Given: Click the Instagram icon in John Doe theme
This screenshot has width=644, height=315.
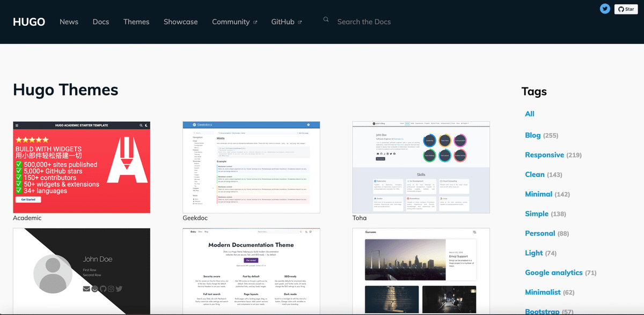Looking at the screenshot, I should click(x=111, y=289).
